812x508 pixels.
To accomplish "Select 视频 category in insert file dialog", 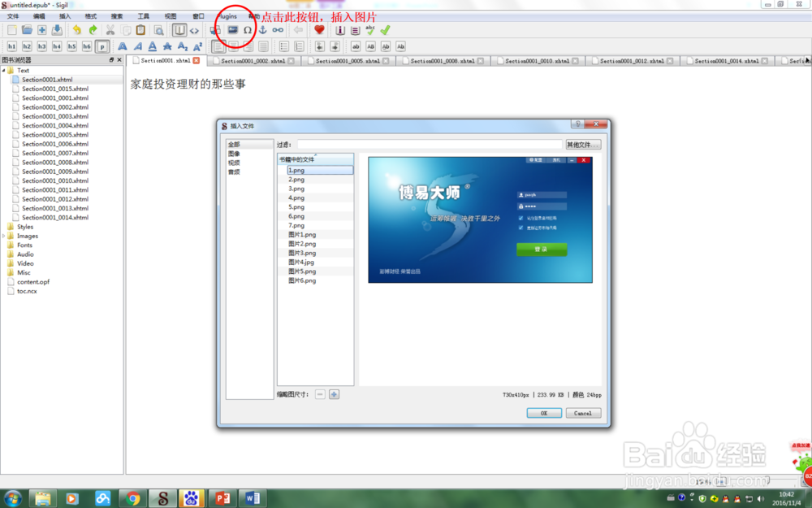I will (x=234, y=163).
